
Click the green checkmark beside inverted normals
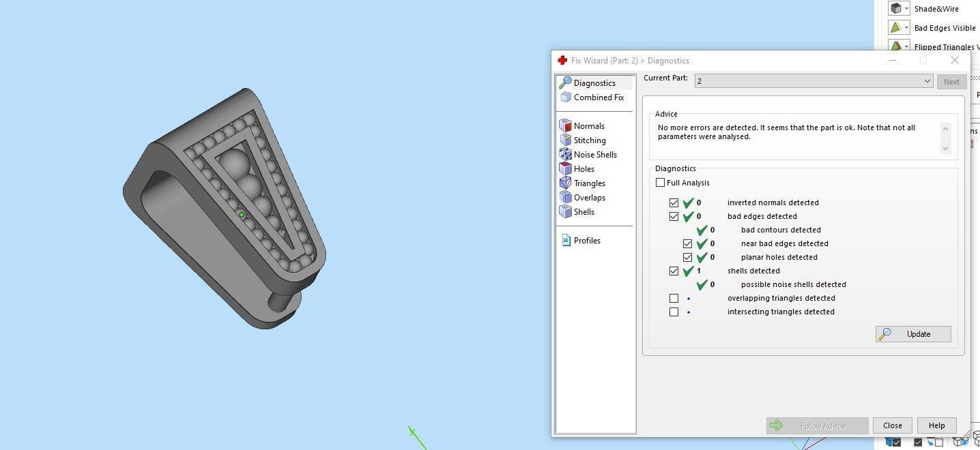tap(688, 203)
